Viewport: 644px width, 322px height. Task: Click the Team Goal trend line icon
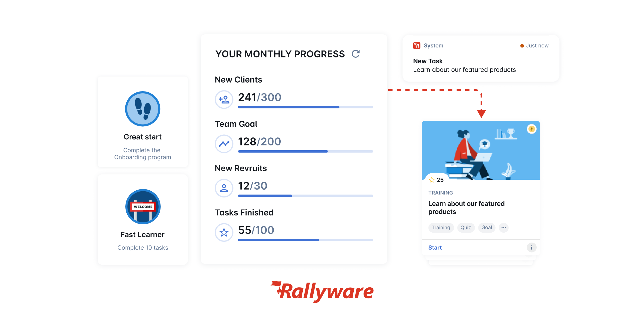tap(224, 144)
